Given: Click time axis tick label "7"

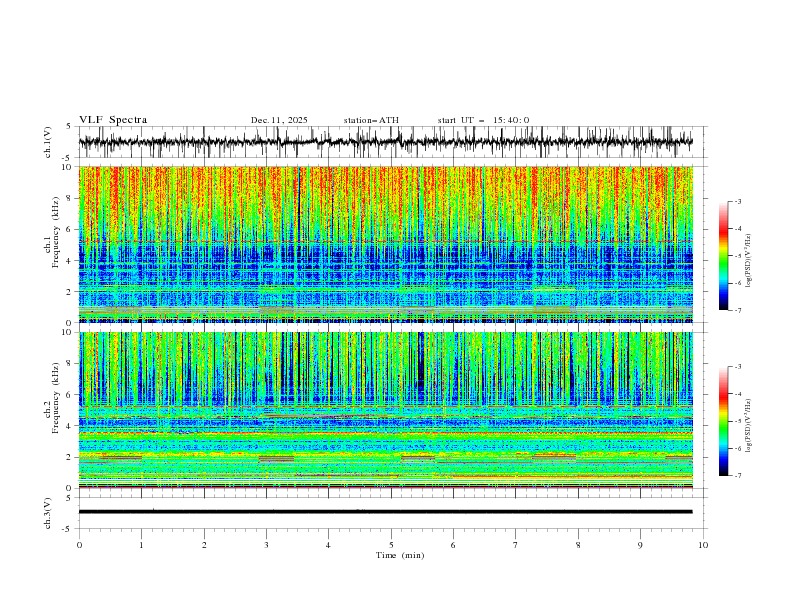Looking at the screenshot, I should (516, 545).
